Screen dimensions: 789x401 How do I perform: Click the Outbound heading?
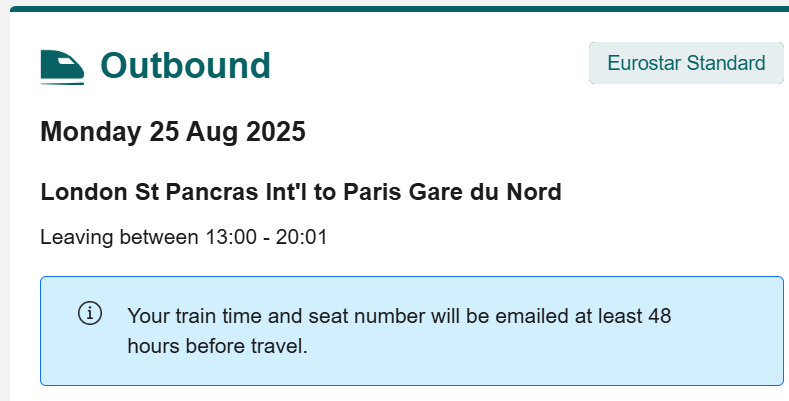[x=185, y=66]
